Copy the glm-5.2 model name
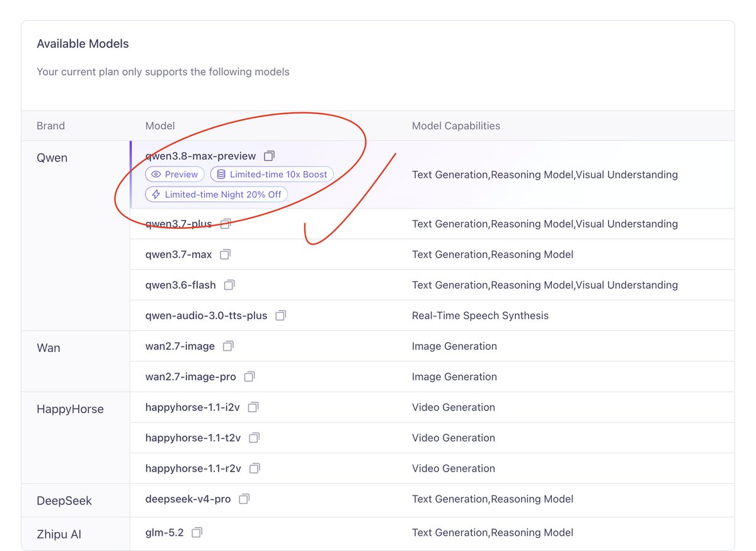The width and height of the screenshot is (756, 551). point(197,533)
